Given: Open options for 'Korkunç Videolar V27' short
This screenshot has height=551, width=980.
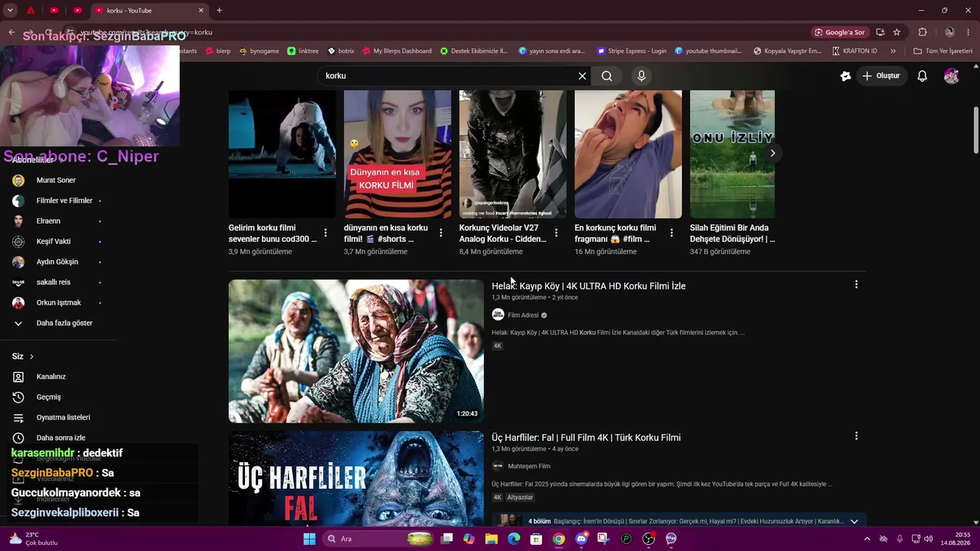Looking at the screenshot, I should coord(556,233).
